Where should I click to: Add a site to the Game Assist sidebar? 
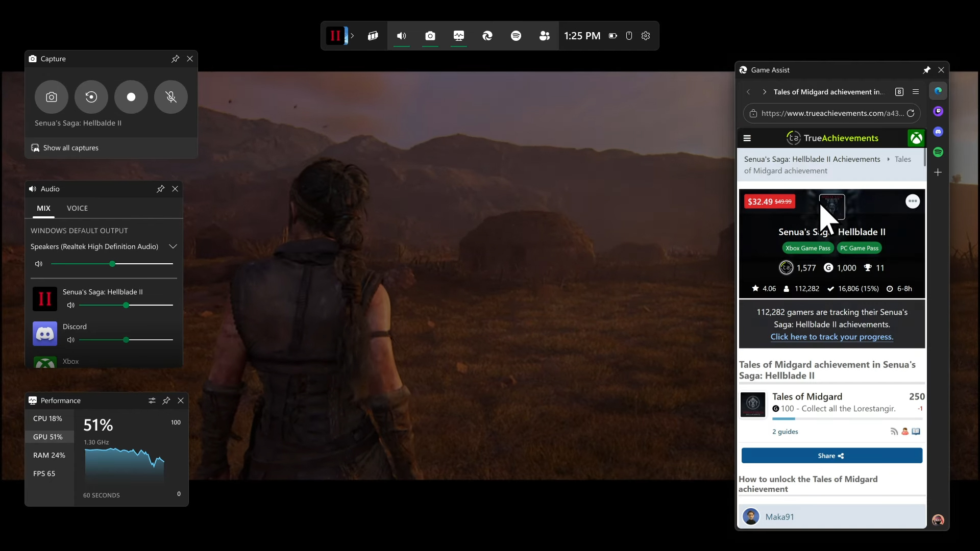[938, 172]
